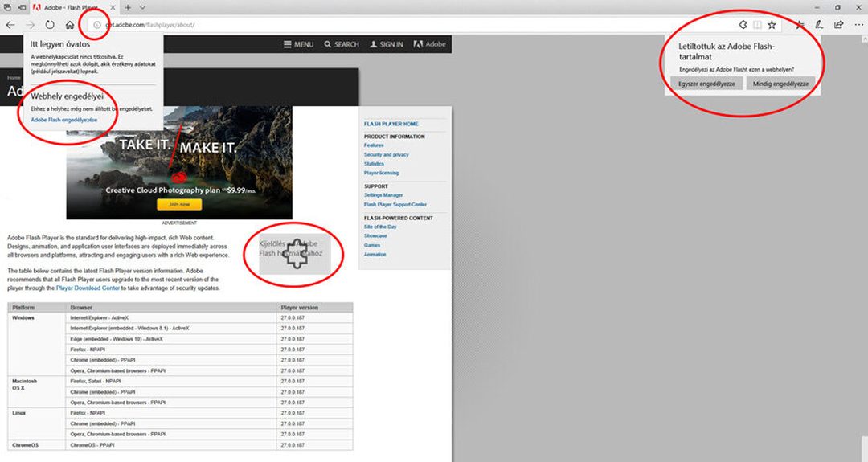Open SEARCH on Adobe header
This screenshot has width=868, height=462.
pos(342,44)
